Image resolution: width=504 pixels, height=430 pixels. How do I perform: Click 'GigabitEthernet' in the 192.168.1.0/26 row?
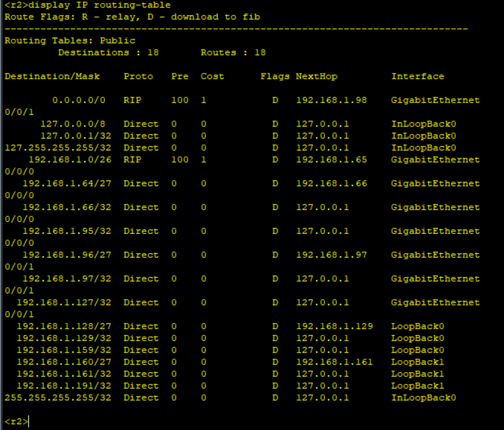coord(436,160)
